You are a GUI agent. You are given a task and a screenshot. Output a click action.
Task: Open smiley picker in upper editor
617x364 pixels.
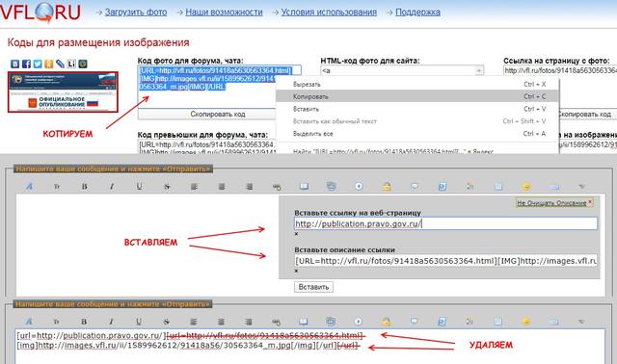(526, 186)
